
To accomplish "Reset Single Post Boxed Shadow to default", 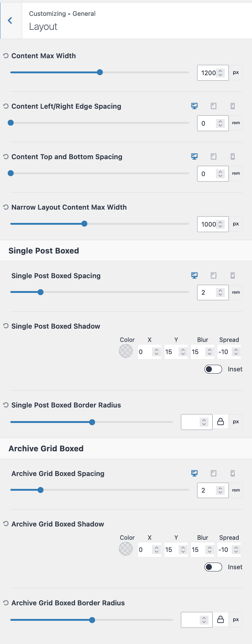I will pyautogui.click(x=5, y=326).
